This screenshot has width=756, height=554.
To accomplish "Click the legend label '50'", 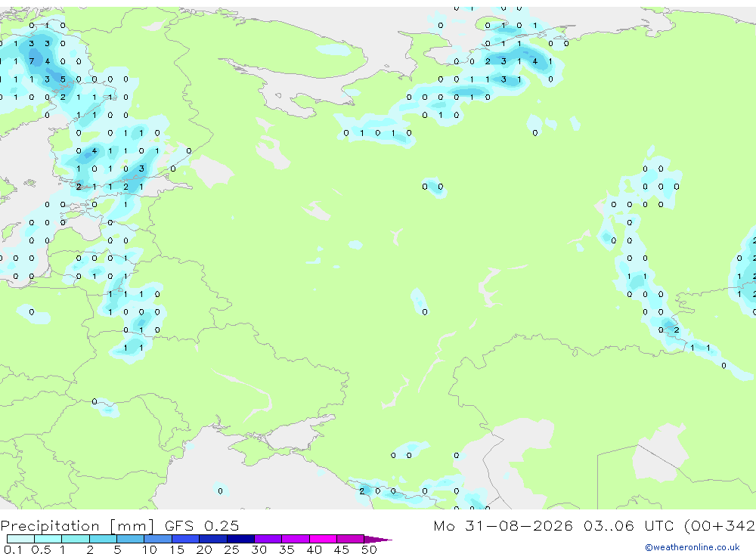I will [x=369, y=549].
